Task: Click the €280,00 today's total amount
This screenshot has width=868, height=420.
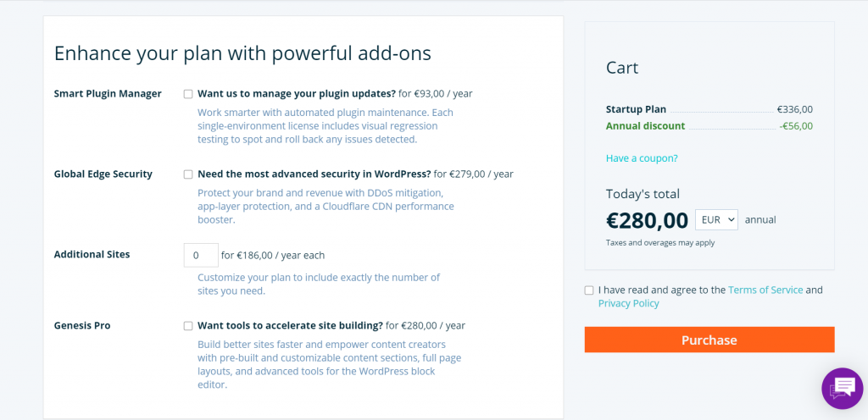Action: (647, 220)
